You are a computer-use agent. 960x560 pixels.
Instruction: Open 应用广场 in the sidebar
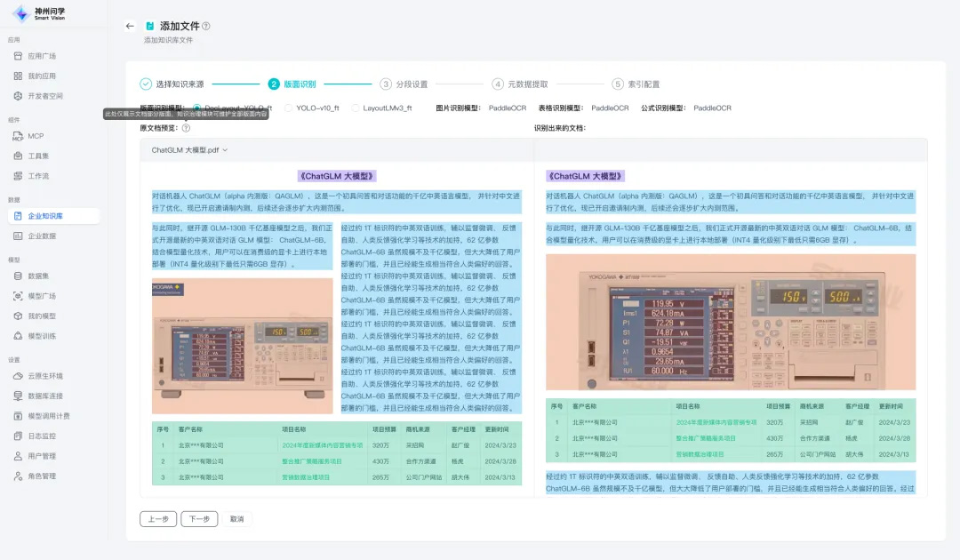41,56
